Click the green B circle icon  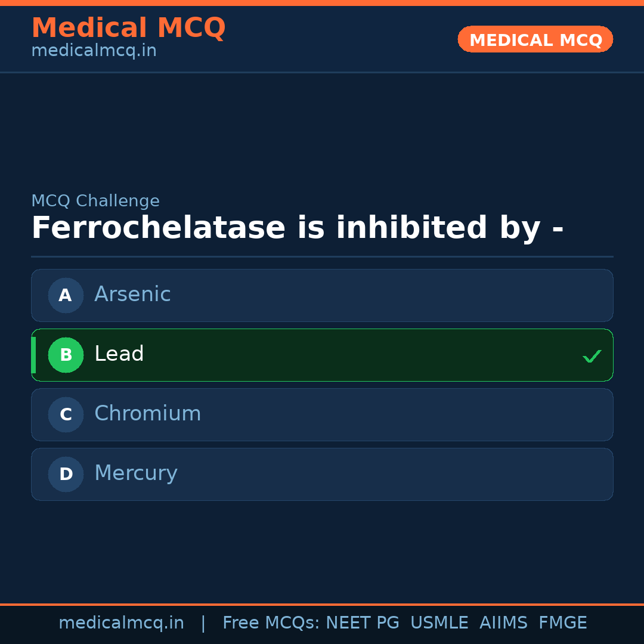click(x=66, y=355)
